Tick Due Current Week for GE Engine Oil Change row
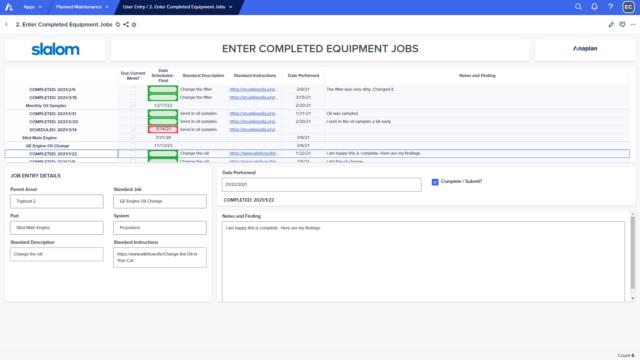Screen dimensions: 640x360 point(133,145)
